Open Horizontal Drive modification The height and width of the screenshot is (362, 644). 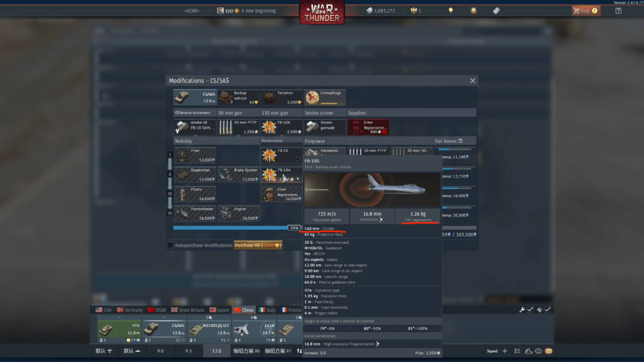point(325,152)
